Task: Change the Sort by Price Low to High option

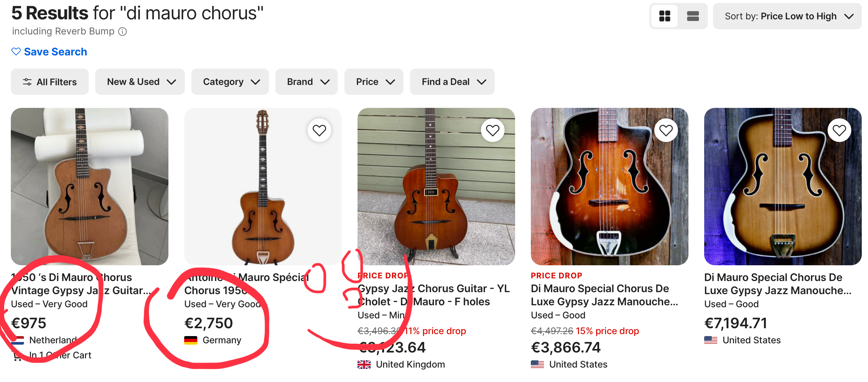Action: point(787,16)
